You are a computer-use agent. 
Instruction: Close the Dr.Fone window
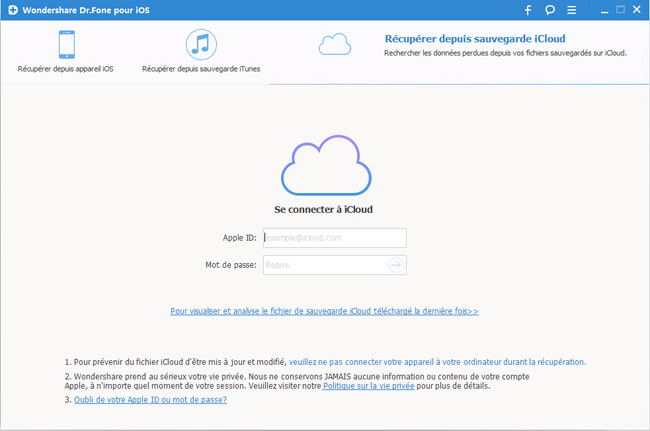click(x=637, y=10)
